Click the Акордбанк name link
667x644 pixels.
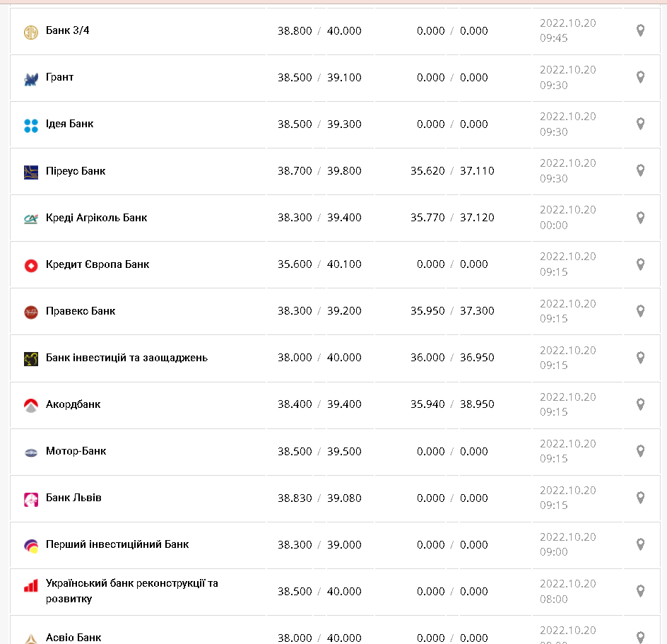pos(73,404)
